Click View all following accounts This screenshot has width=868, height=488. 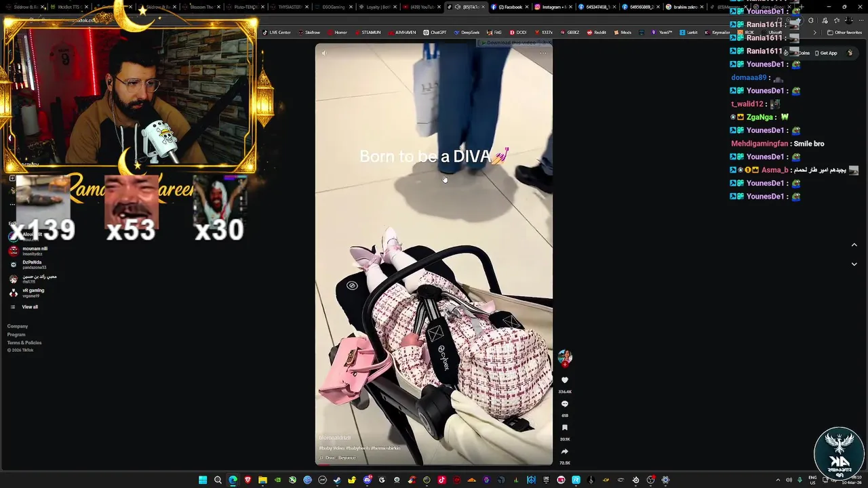point(30,307)
